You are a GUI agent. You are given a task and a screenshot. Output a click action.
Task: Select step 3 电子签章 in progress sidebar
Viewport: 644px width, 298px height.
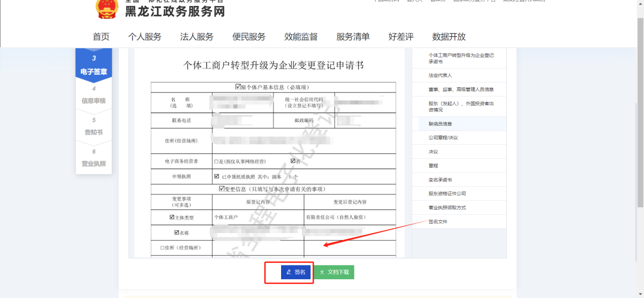94,65
